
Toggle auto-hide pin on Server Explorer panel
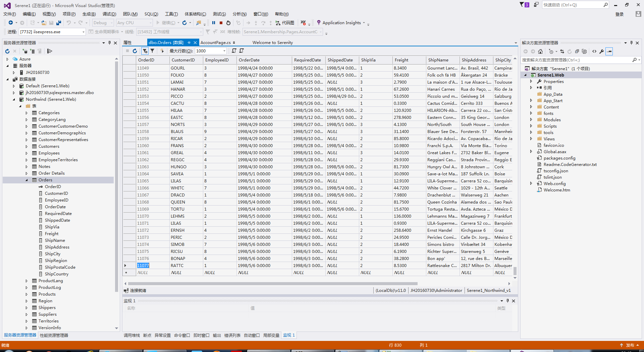click(x=109, y=43)
